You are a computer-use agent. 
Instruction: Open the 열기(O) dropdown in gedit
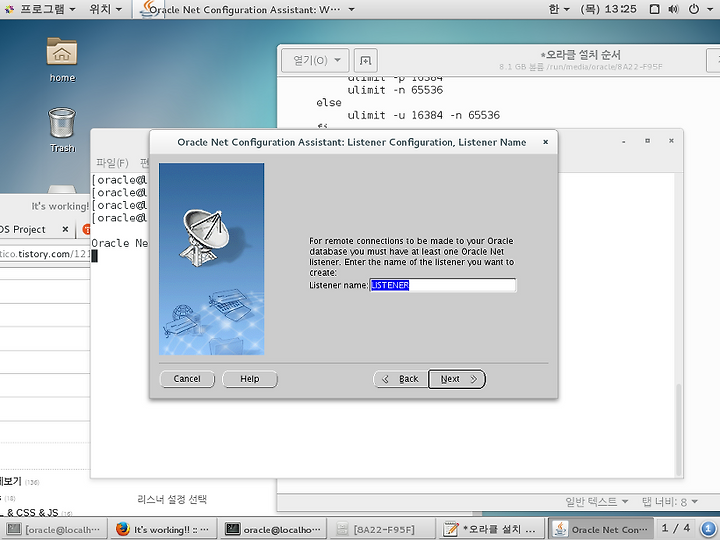(x=315, y=60)
